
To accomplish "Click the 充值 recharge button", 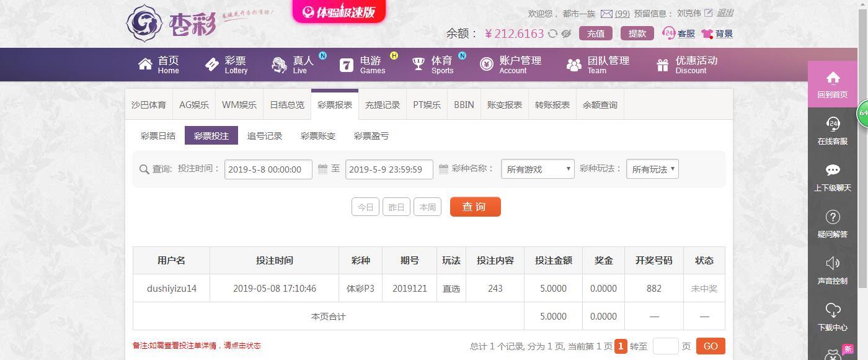I will [596, 34].
